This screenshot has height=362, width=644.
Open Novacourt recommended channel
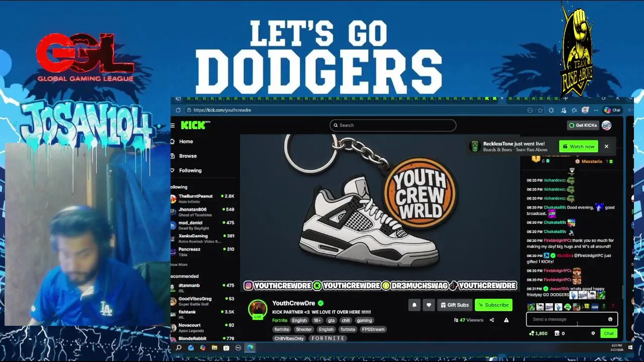203,327
